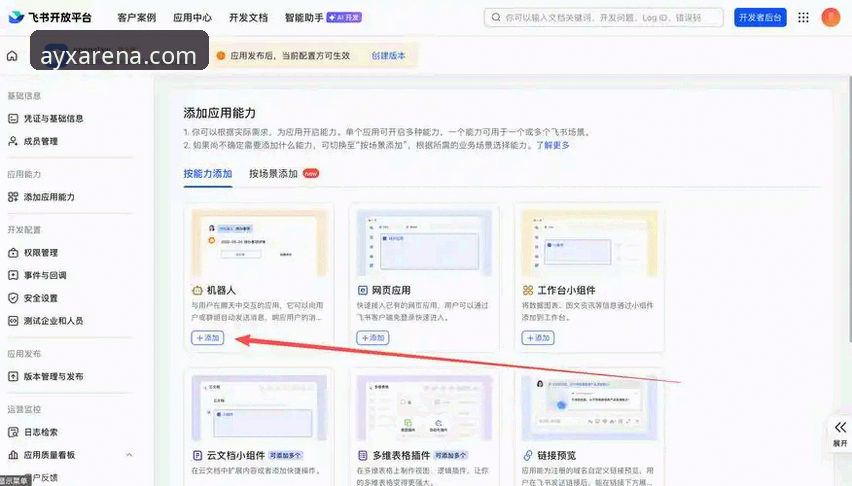The width and height of the screenshot is (852, 486).
Task: Open 添加应用能力 in sidebar
Action: pos(49,197)
